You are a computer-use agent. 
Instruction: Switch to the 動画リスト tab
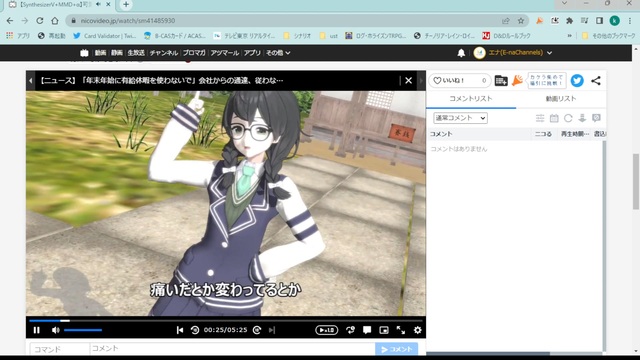pos(560,99)
